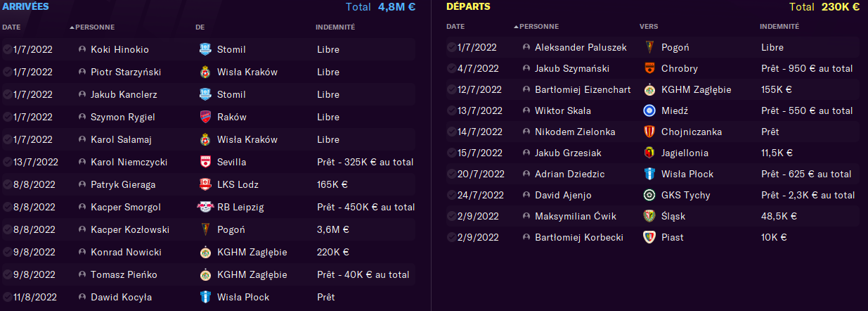Screen dimensions: 868x311
Task: Click the Stomil club crest beside Koki Hinokio
Action: tap(205, 49)
